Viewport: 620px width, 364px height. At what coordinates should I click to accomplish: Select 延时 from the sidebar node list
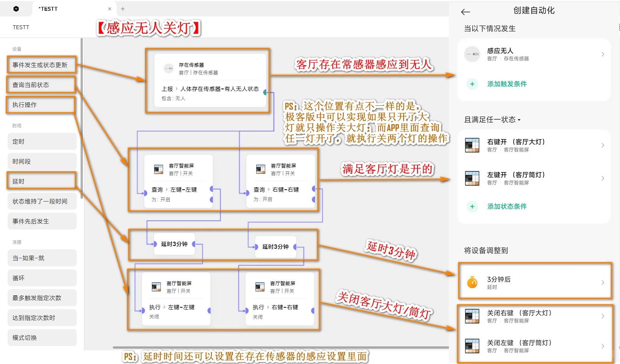tap(42, 181)
